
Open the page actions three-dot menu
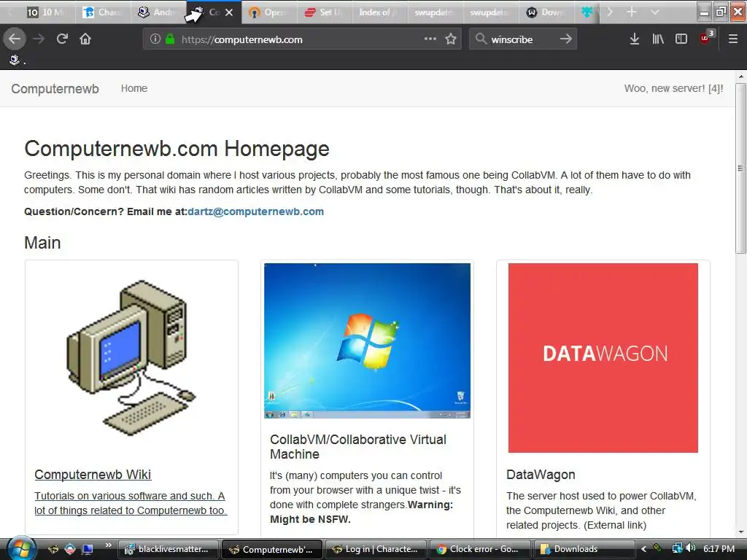[430, 39]
